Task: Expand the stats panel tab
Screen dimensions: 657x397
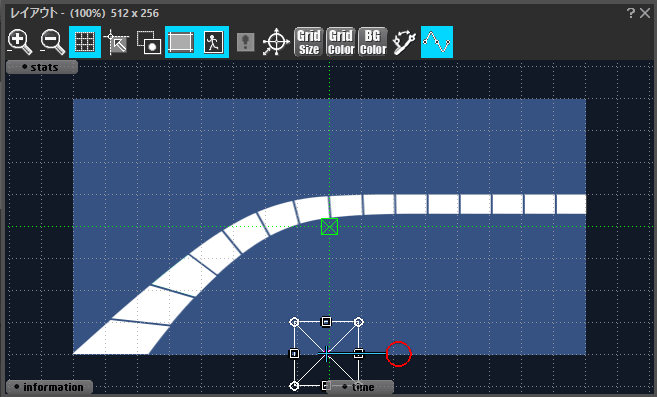Action: 42,67
